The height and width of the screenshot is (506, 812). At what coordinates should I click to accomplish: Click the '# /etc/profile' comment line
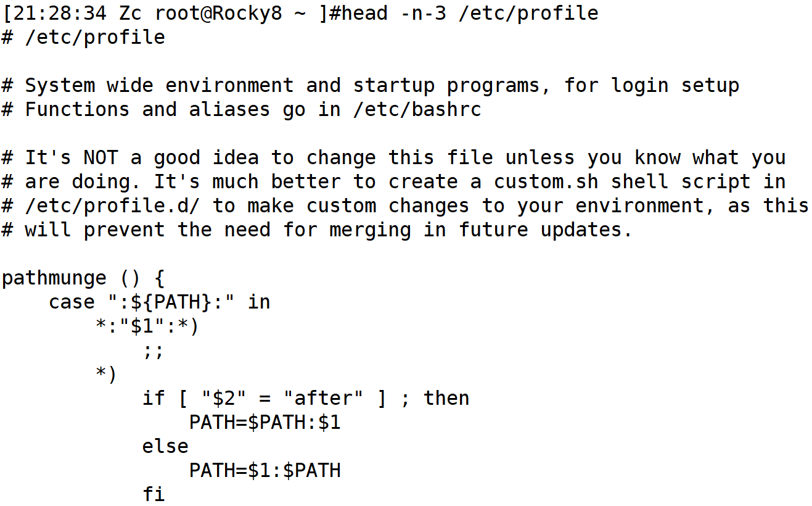tap(83, 37)
